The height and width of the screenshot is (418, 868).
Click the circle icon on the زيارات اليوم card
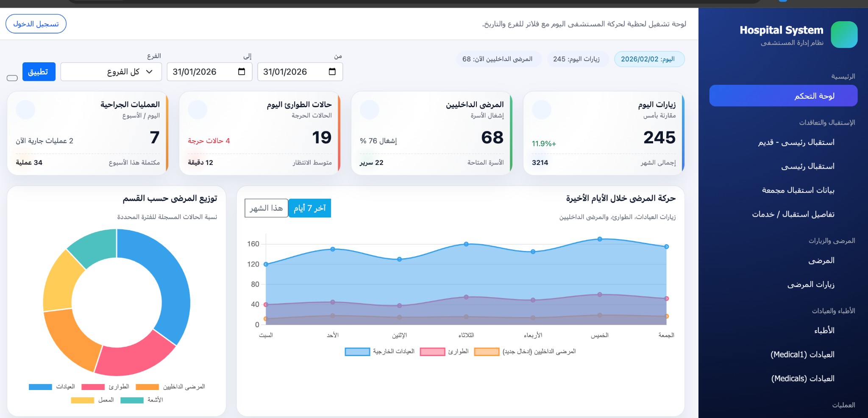coord(541,110)
